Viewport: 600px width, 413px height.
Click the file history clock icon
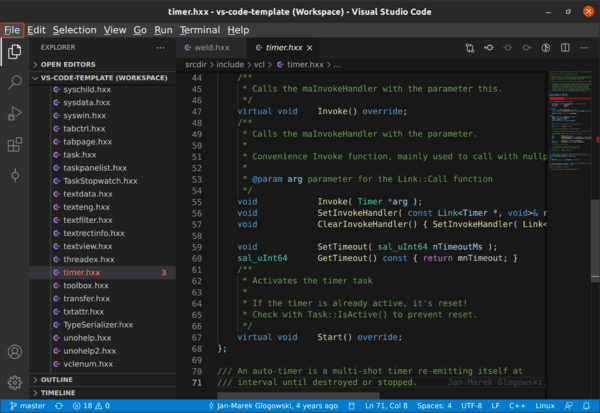pyautogui.click(x=546, y=48)
